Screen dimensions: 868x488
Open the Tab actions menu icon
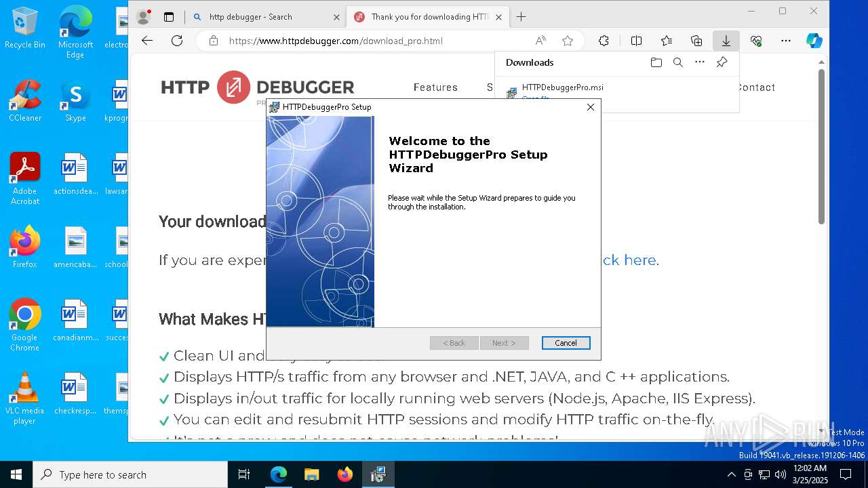(x=169, y=17)
